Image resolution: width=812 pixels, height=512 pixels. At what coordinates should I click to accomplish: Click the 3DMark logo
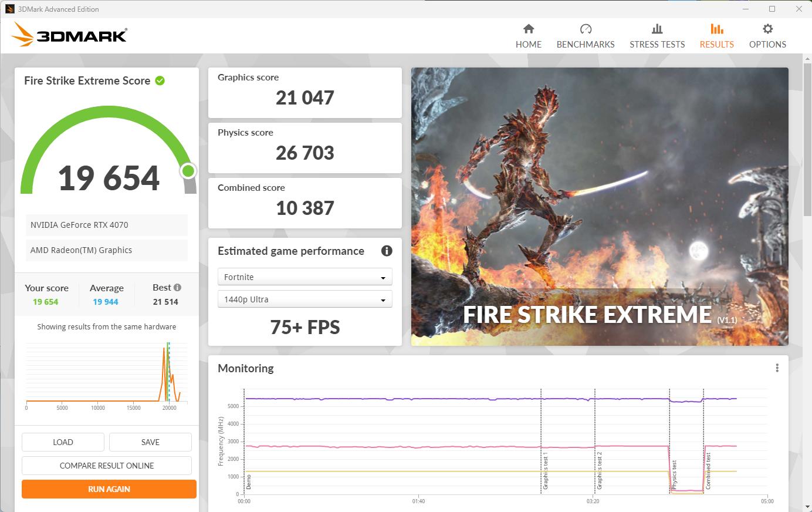click(x=69, y=35)
